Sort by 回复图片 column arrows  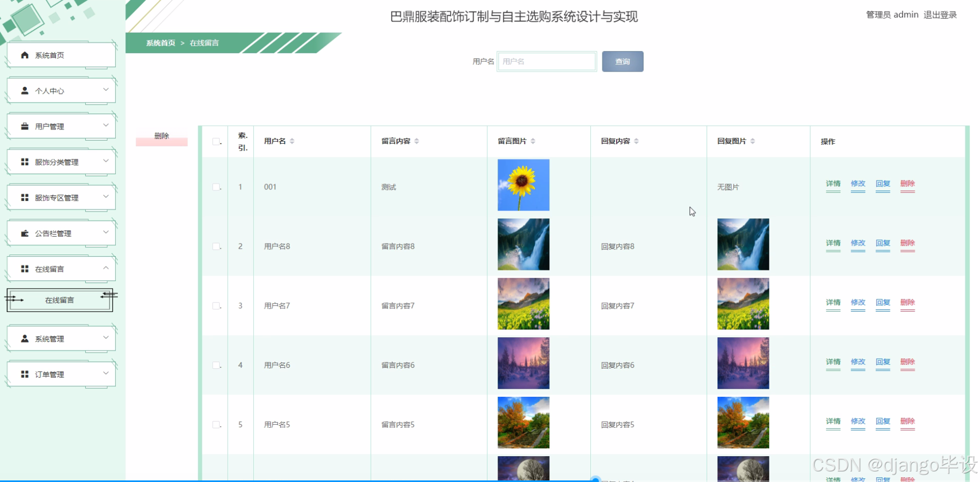point(753,141)
